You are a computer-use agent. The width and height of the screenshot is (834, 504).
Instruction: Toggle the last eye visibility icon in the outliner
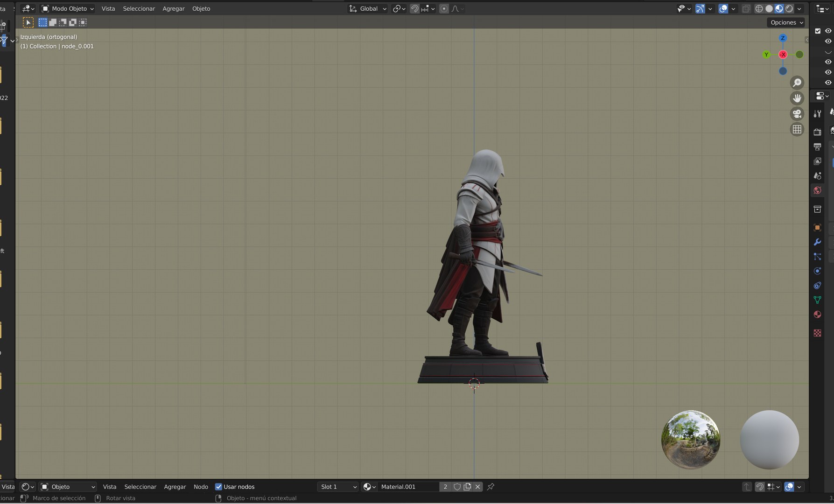(828, 83)
